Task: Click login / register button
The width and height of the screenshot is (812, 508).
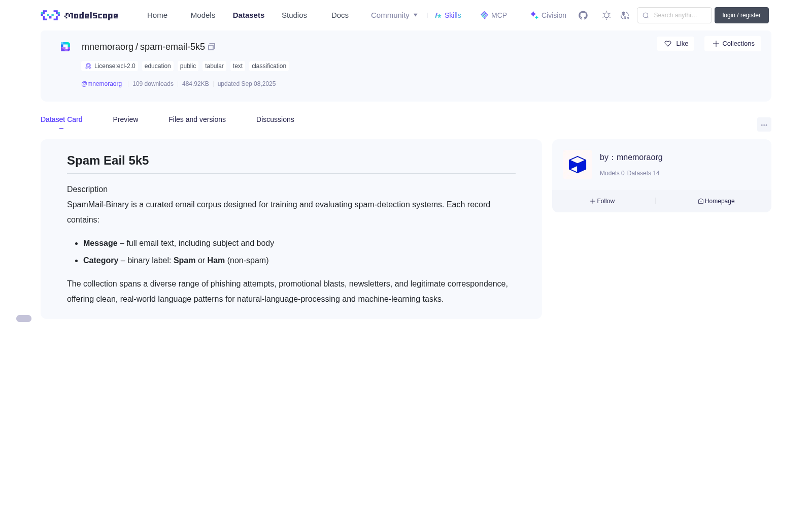Action: (741, 15)
